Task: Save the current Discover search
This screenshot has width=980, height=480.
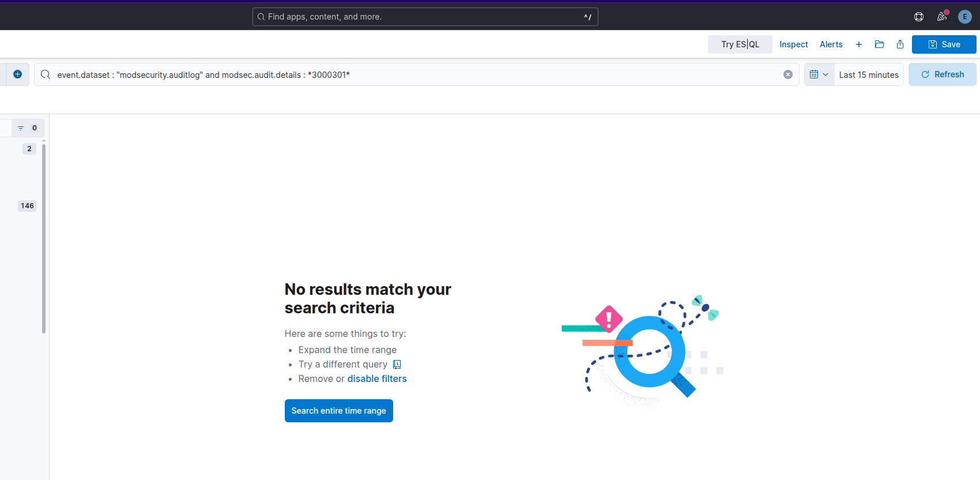Action: (x=944, y=44)
